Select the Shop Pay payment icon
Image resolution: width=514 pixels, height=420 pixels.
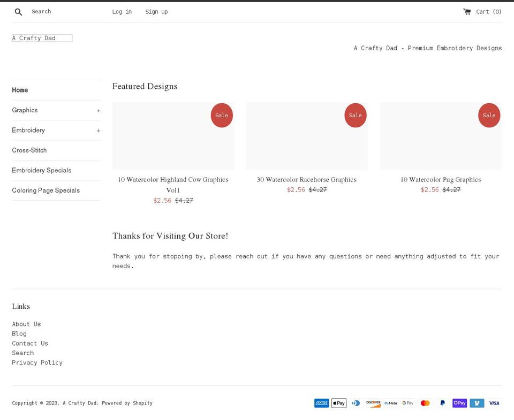tap(459, 403)
